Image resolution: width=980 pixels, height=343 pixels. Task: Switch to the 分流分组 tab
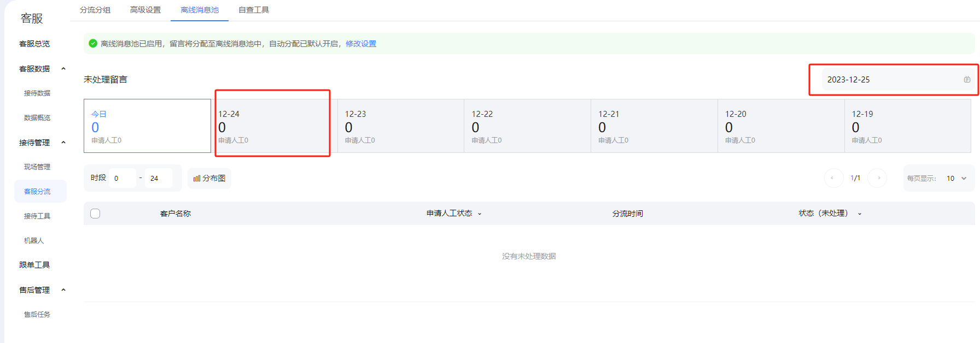(x=95, y=10)
